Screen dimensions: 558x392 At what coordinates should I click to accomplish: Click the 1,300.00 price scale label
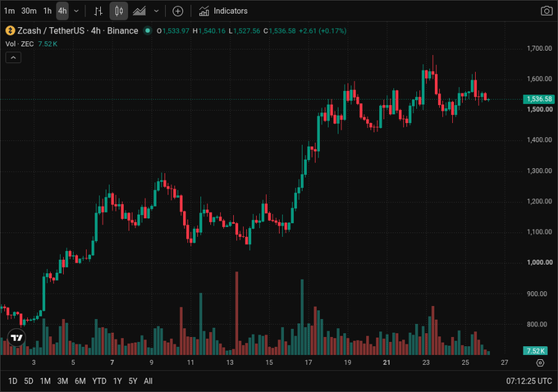[x=539, y=171]
